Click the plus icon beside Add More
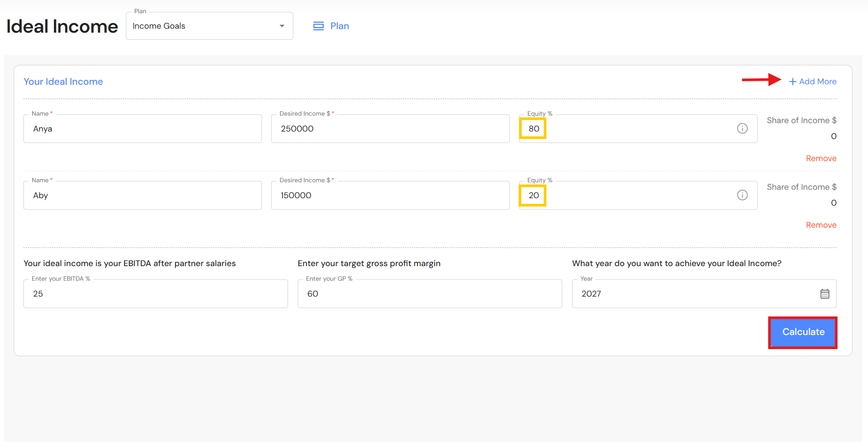868x444 pixels. (792, 82)
